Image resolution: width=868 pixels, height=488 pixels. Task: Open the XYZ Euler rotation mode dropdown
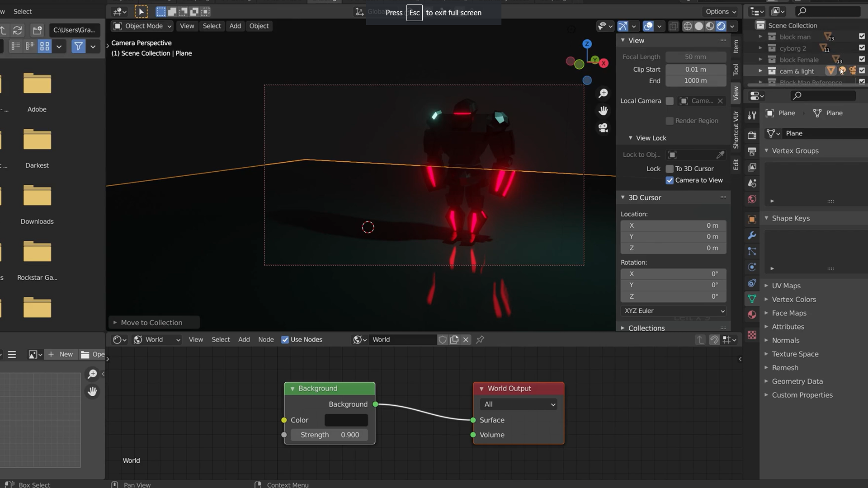674,311
